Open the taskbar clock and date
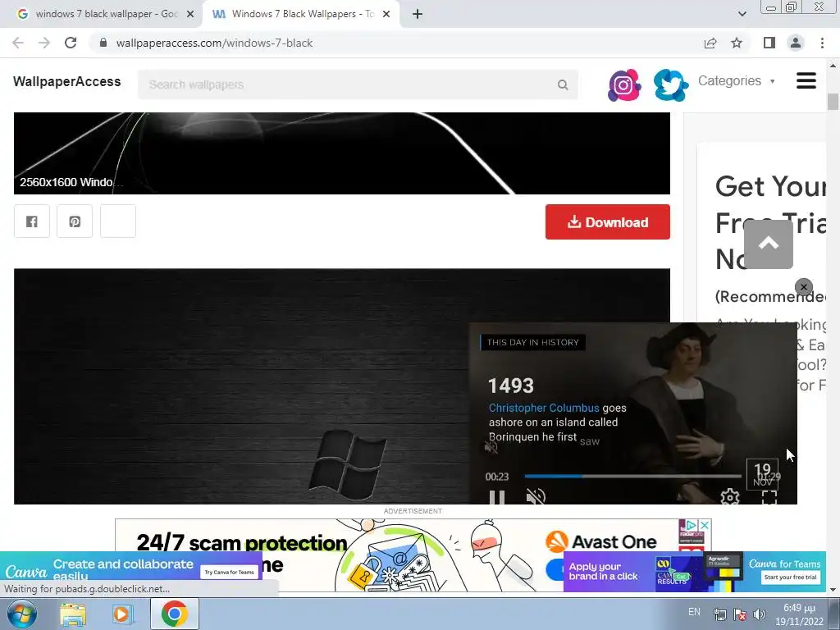Screen dimensions: 840x630 (x=799, y=614)
